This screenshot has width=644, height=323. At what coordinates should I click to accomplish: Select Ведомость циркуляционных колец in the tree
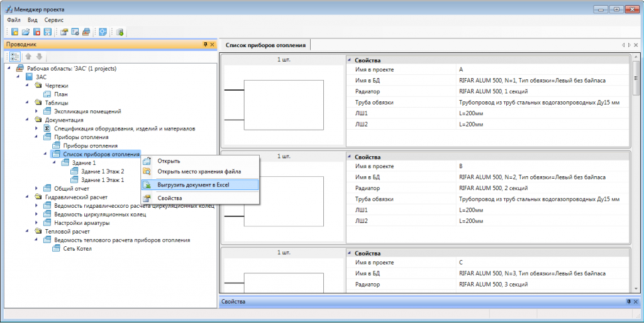[x=100, y=215]
